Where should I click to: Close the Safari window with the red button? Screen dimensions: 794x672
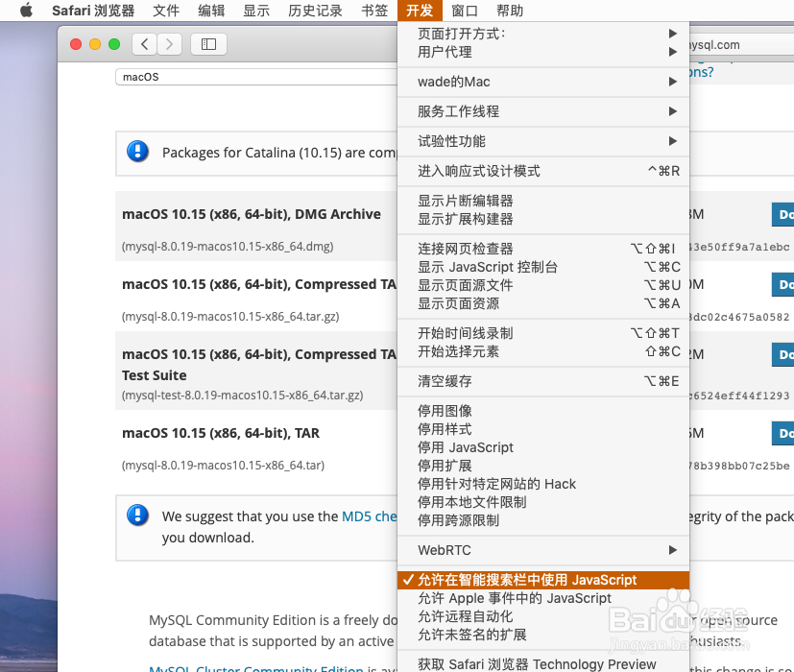click(x=76, y=44)
